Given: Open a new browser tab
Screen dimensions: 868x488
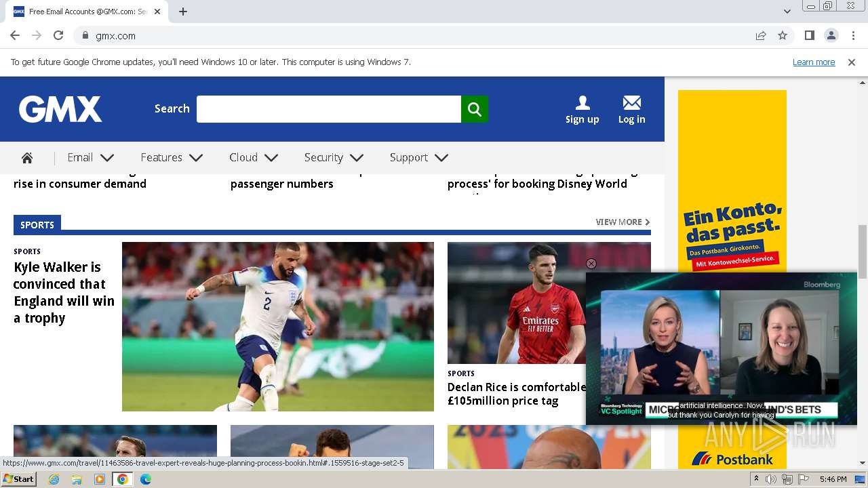Looking at the screenshot, I should (183, 12).
